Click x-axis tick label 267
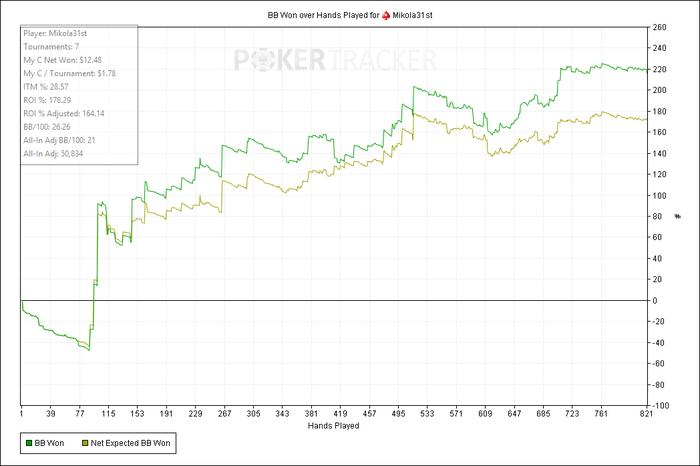700x466 pixels. (x=224, y=414)
